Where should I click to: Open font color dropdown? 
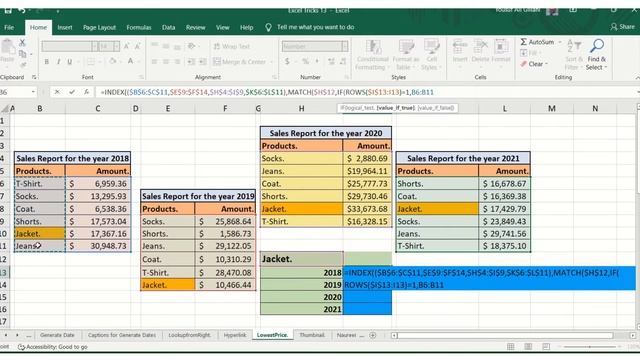(x=138, y=62)
